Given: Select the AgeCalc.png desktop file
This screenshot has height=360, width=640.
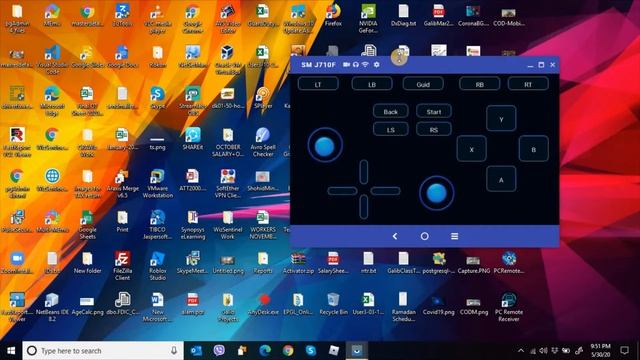Looking at the screenshot, I should pos(87,304).
